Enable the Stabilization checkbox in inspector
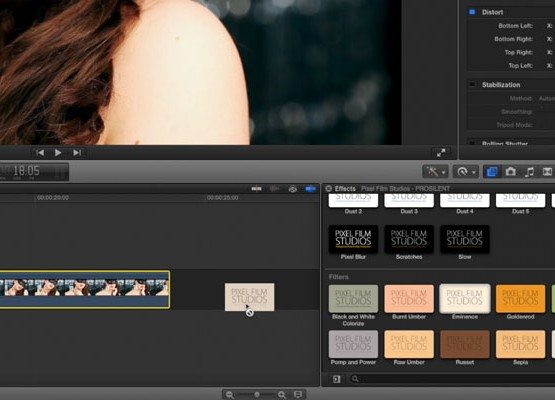555x400 pixels. [x=472, y=84]
